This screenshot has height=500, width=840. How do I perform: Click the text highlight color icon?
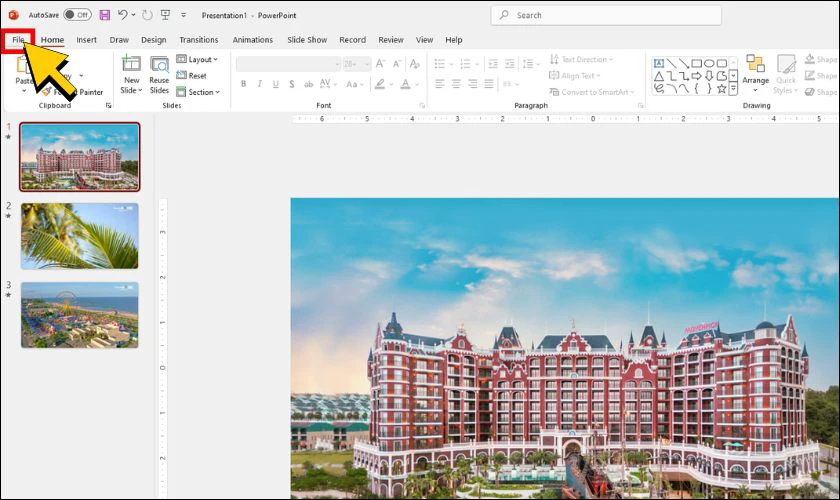[380, 84]
